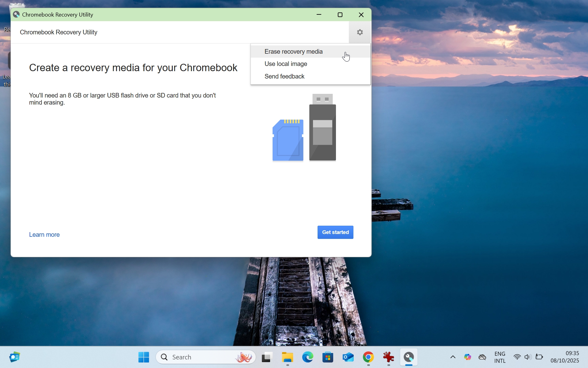This screenshot has height=368, width=588.
Task: Click "Send feedback" in the settings menu
Action: point(284,76)
